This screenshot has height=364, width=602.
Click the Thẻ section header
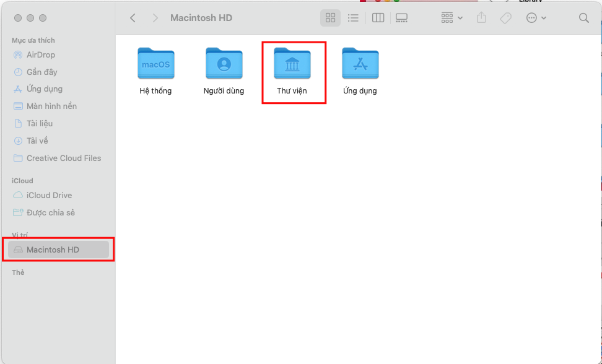tap(18, 272)
